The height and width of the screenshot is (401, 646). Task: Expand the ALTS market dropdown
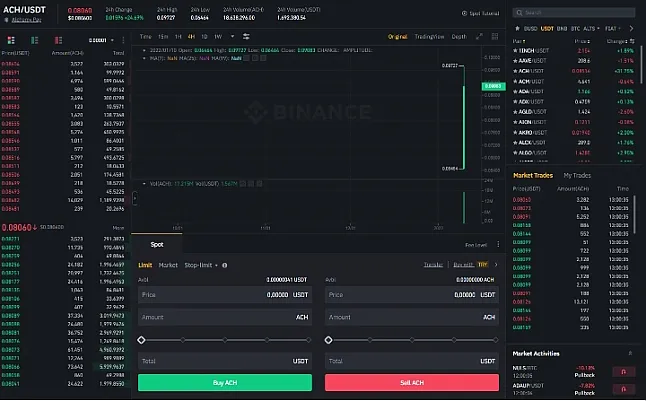click(x=592, y=28)
